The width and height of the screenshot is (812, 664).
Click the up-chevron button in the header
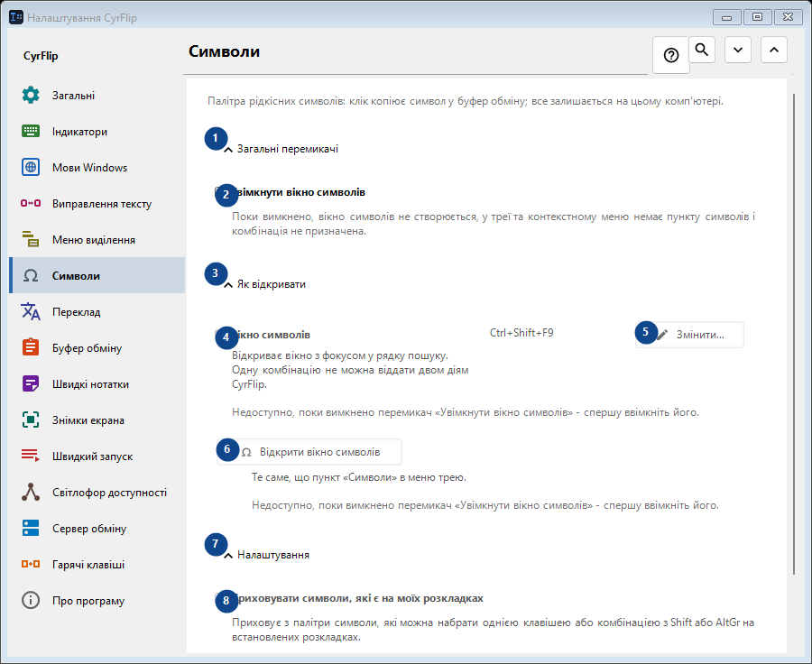click(x=774, y=50)
